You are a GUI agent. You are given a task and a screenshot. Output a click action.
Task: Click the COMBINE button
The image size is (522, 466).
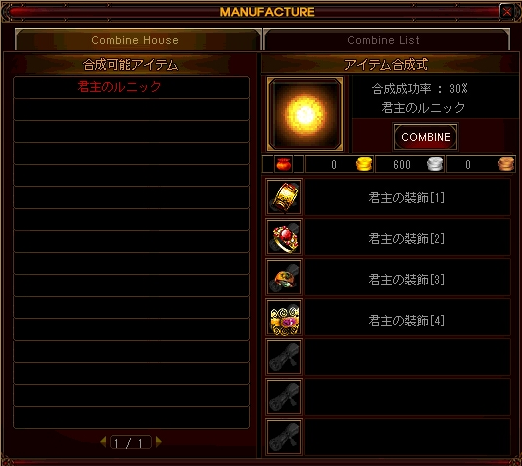pyautogui.click(x=426, y=137)
